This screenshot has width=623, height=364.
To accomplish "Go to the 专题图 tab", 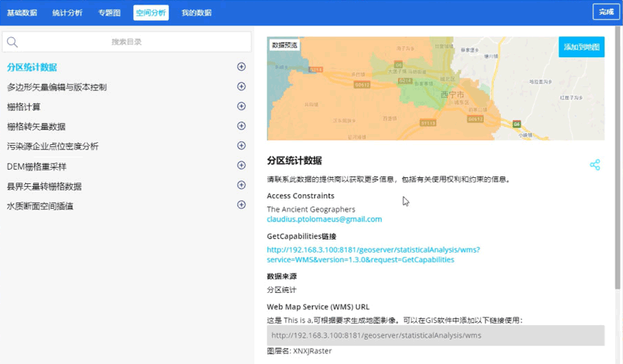I will (x=109, y=12).
